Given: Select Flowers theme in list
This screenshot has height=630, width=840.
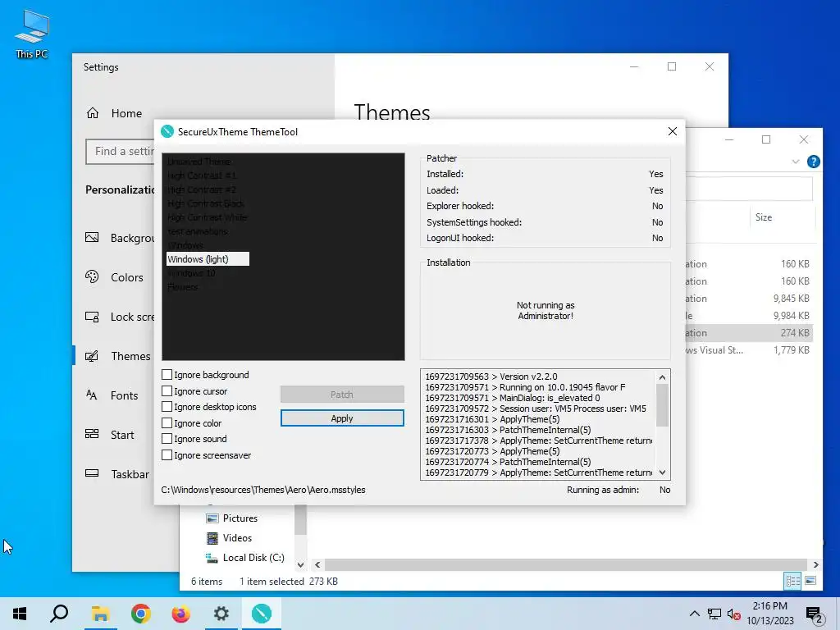Looking at the screenshot, I should point(183,287).
